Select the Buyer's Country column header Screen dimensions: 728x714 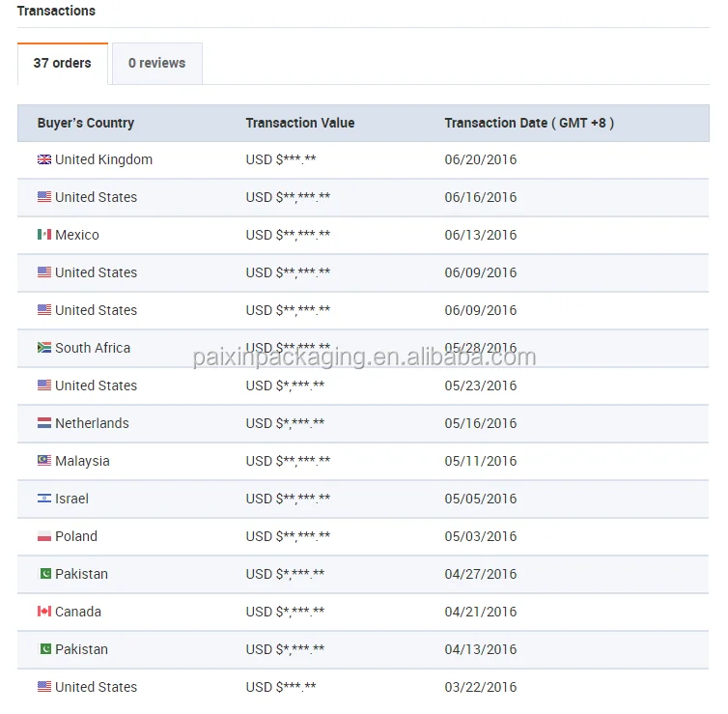(x=86, y=124)
